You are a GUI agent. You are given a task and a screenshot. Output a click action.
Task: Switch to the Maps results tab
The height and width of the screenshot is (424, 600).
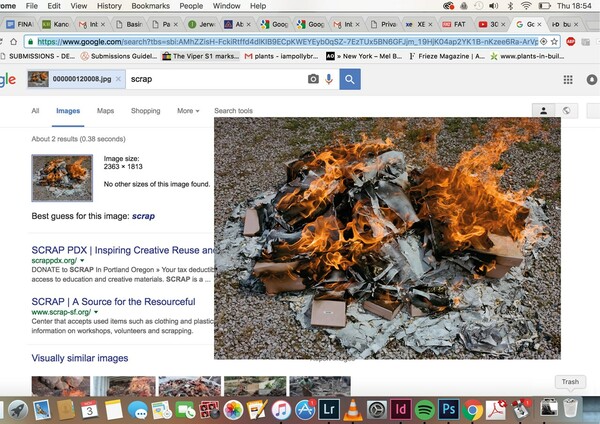tap(105, 111)
